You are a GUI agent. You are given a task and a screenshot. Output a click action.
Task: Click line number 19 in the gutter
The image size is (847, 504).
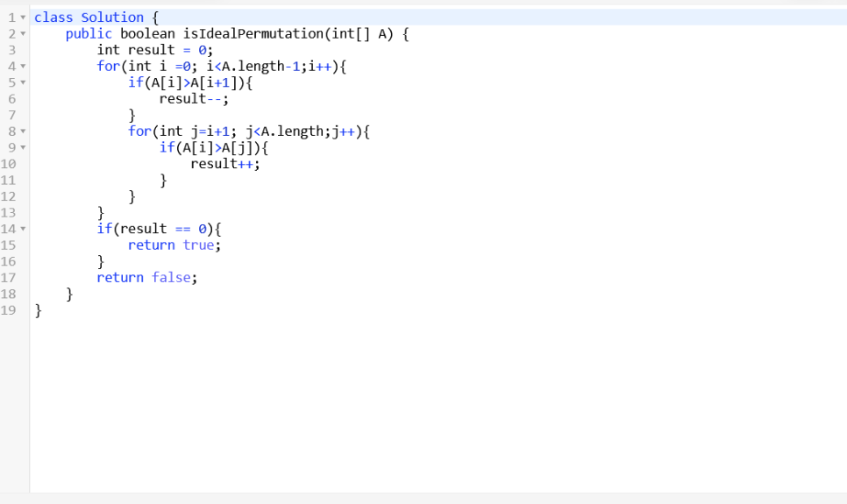(x=9, y=310)
